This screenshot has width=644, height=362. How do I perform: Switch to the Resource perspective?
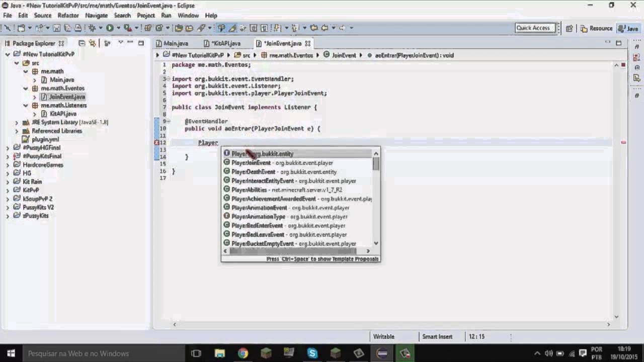tap(596, 28)
